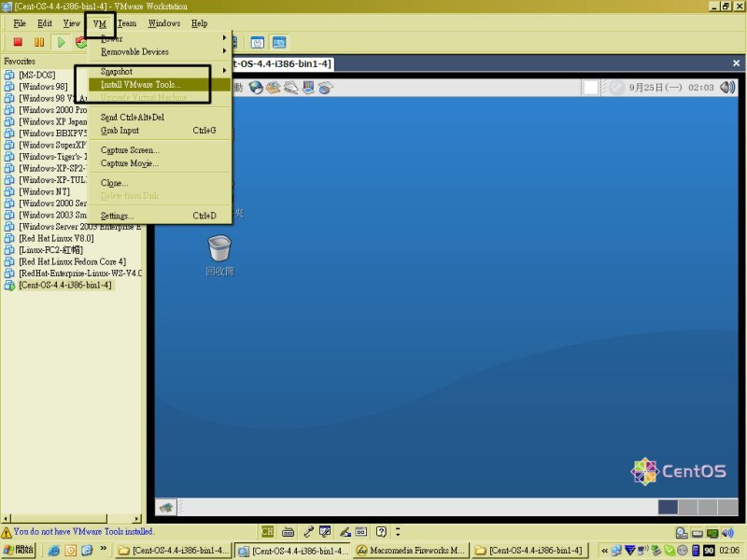Click the pen handwriting icon in language bar
The height and width of the screenshot is (560, 747).
tap(345, 531)
